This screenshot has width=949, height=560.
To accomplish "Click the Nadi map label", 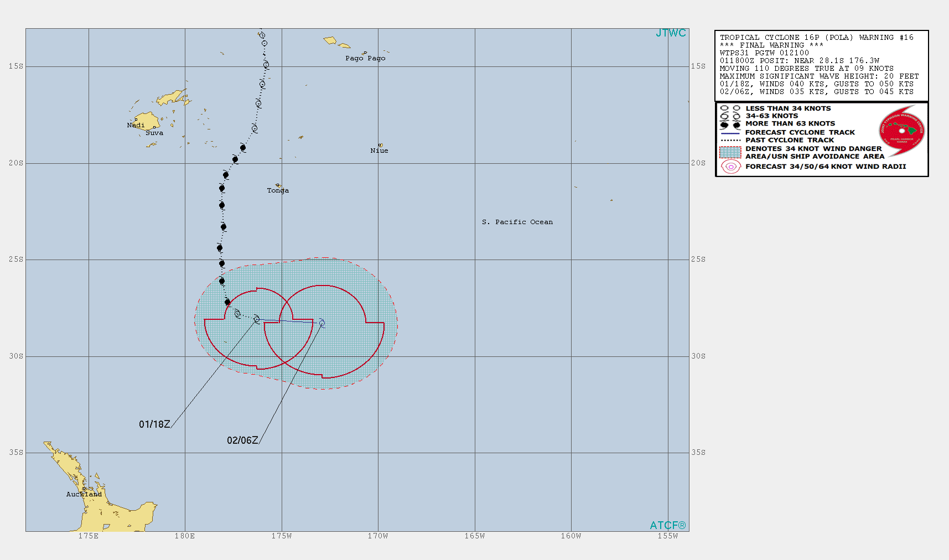I will [x=136, y=125].
